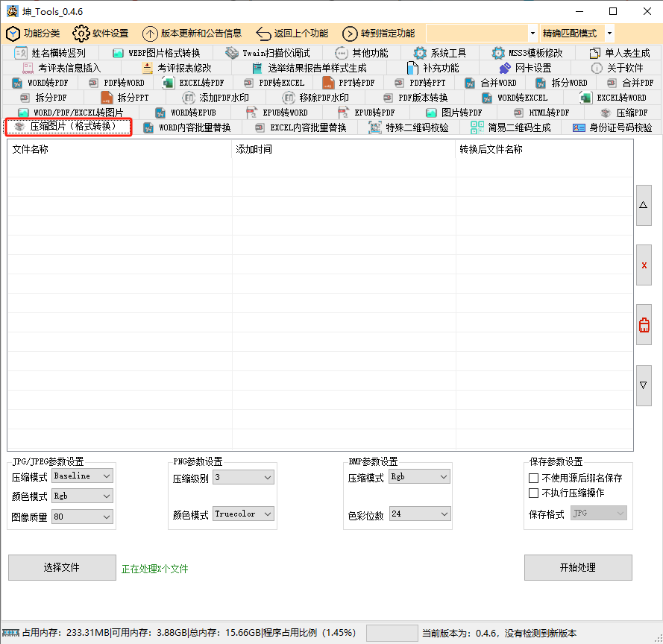The height and width of the screenshot is (644, 663).
Task: Click the 功能分类 cube icon
Action: (x=13, y=34)
